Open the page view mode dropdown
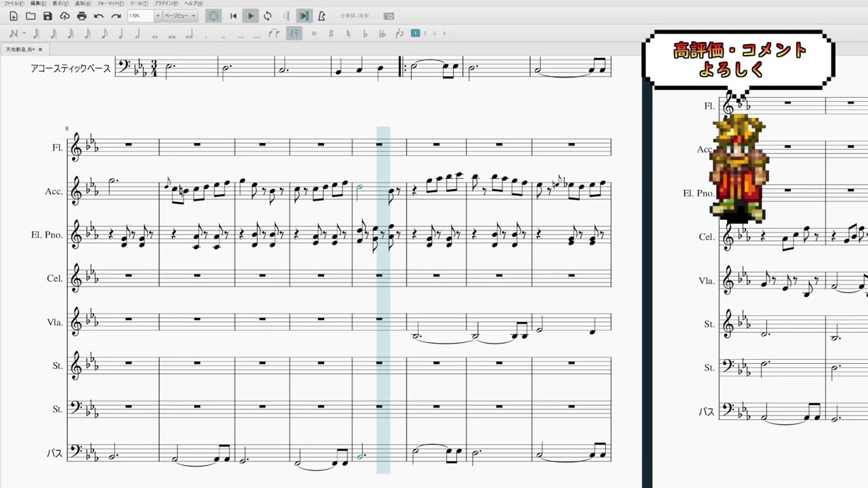The width and height of the screenshot is (868, 488). point(181,16)
